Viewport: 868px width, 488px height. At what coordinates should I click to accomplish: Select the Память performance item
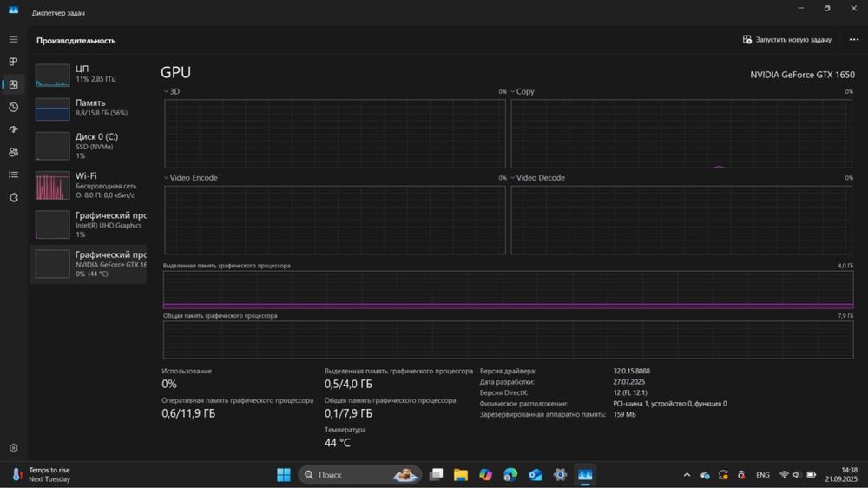[x=89, y=108]
